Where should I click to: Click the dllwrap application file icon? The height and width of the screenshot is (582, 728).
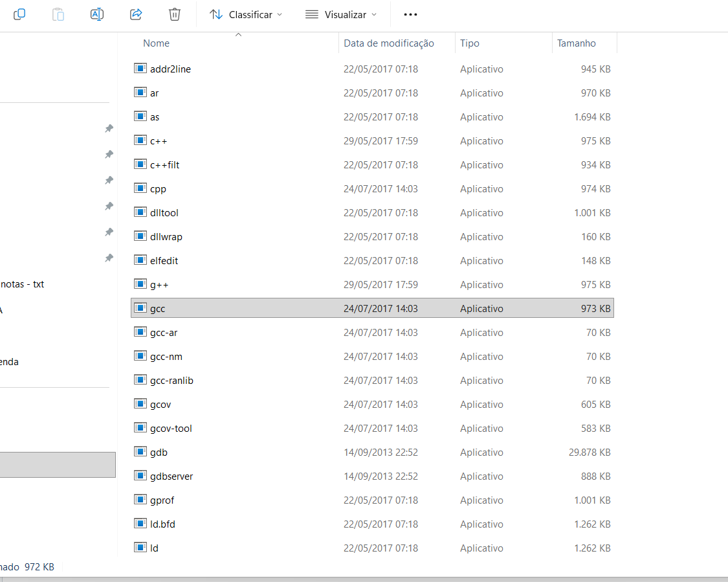[140, 236]
